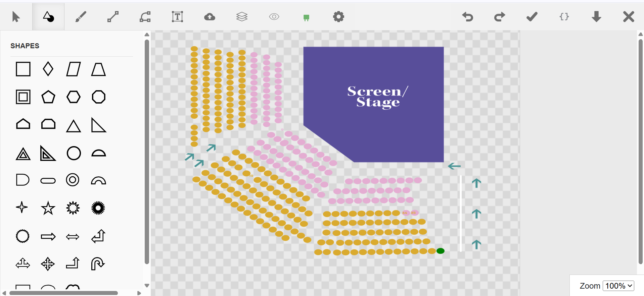This screenshot has width=644, height=296.
Task: Select the freehand brush tool
Action: point(81,17)
